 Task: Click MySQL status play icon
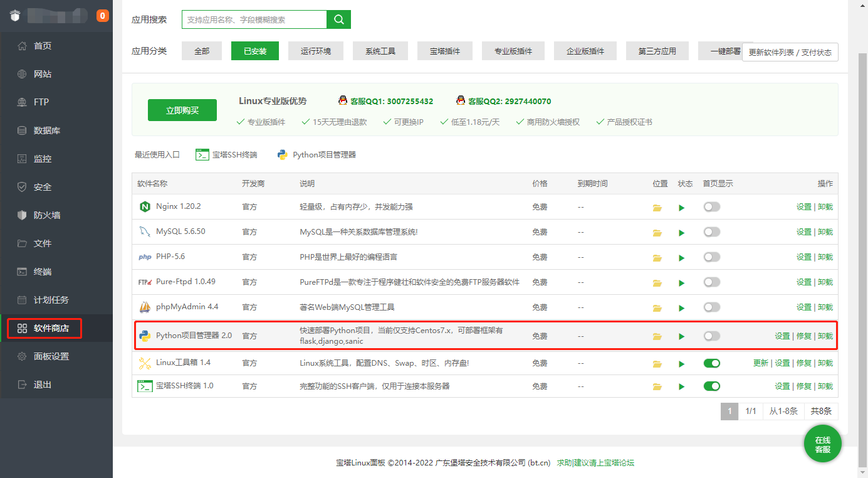[682, 233]
